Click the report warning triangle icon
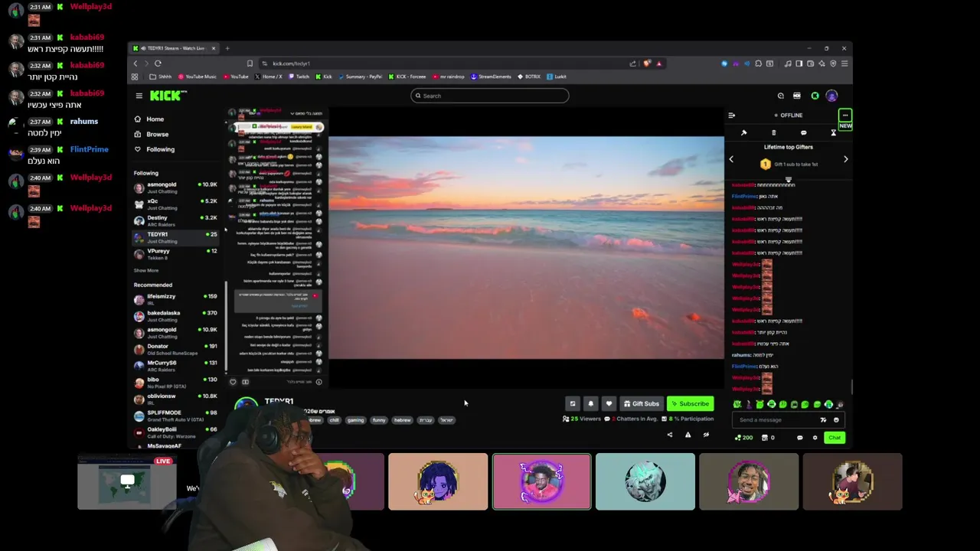Image resolution: width=980 pixels, height=551 pixels. click(x=688, y=435)
